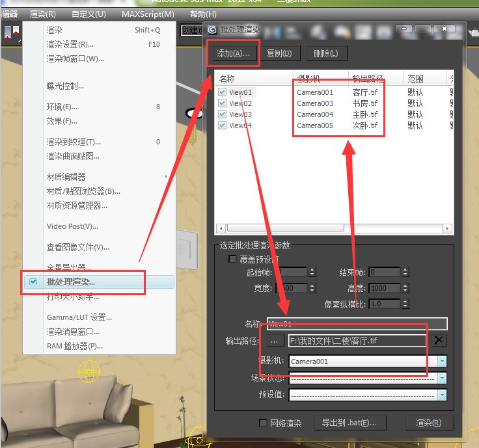
Task: Open the 预设值 dropdown
Action: click(442, 395)
